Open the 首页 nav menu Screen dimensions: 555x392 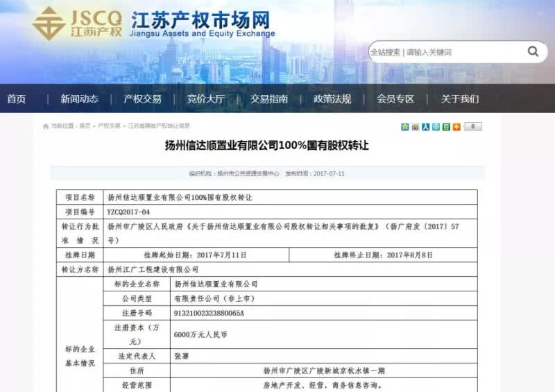tap(16, 99)
